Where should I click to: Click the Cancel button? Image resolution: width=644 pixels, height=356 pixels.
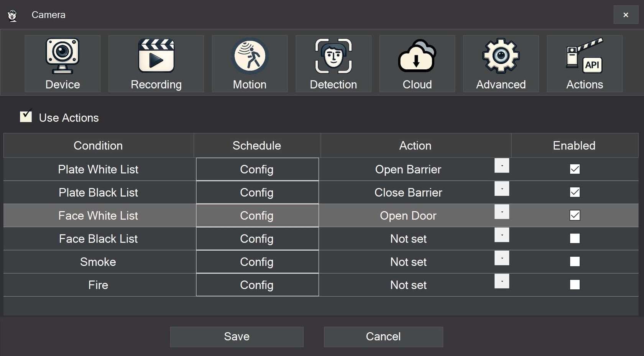tap(383, 337)
